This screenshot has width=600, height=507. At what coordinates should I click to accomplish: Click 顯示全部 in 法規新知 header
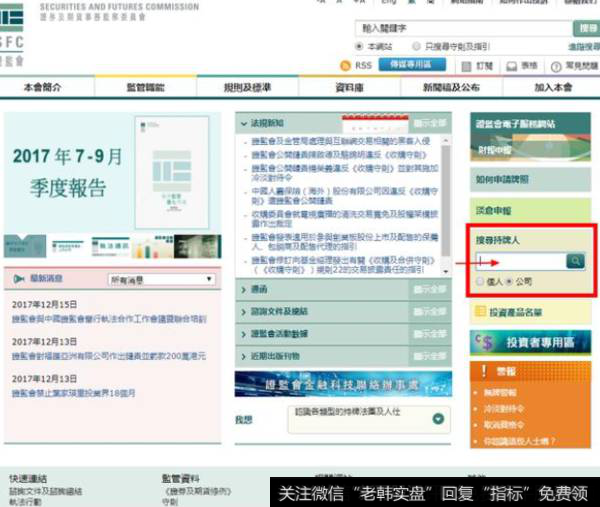[430, 123]
